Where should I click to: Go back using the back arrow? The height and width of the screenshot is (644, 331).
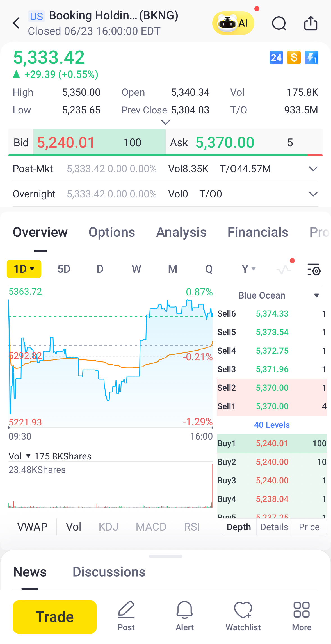[x=16, y=23]
